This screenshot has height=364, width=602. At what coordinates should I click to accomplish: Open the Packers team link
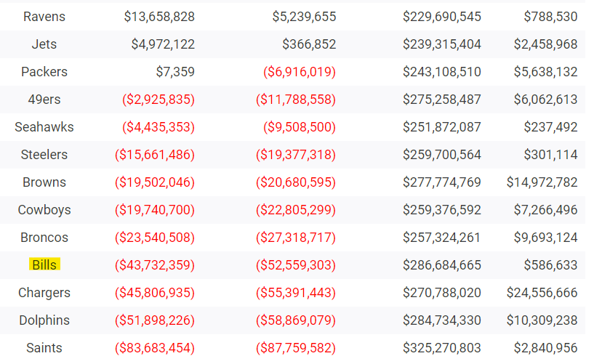pyautogui.click(x=44, y=72)
